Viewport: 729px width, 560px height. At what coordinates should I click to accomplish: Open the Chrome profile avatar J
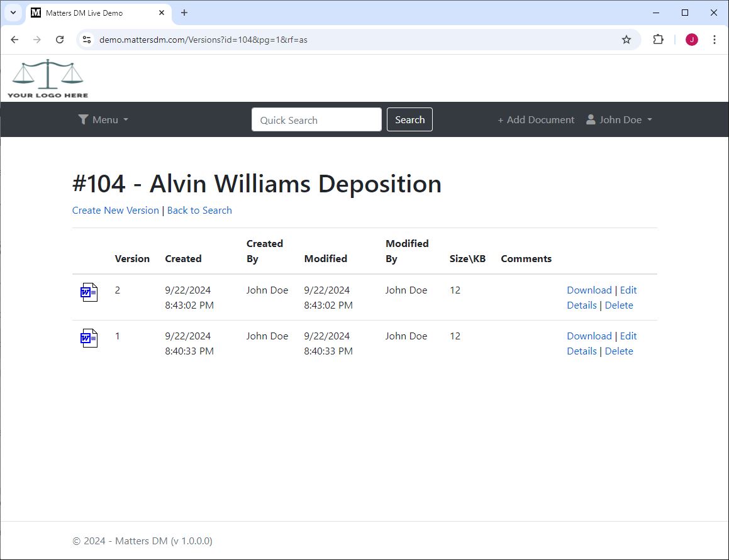click(691, 40)
